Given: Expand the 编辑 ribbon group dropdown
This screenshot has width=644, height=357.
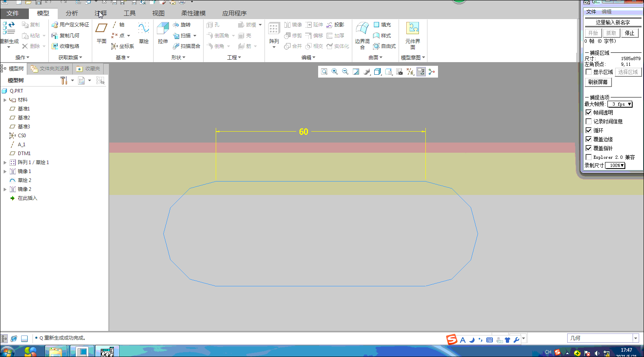Looking at the screenshot, I should tap(308, 58).
